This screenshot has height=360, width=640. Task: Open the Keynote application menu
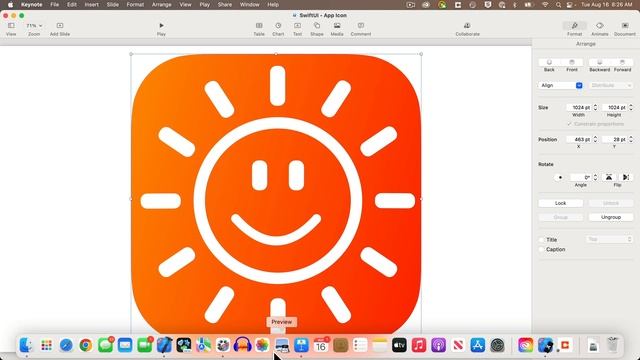coord(32,4)
